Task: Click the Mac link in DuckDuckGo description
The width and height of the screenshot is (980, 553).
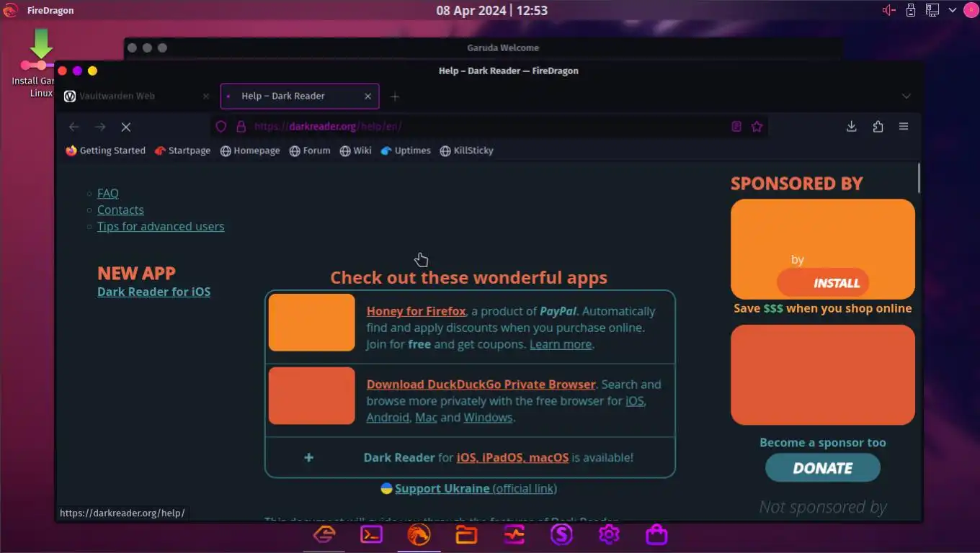Action: tap(426, 418)
